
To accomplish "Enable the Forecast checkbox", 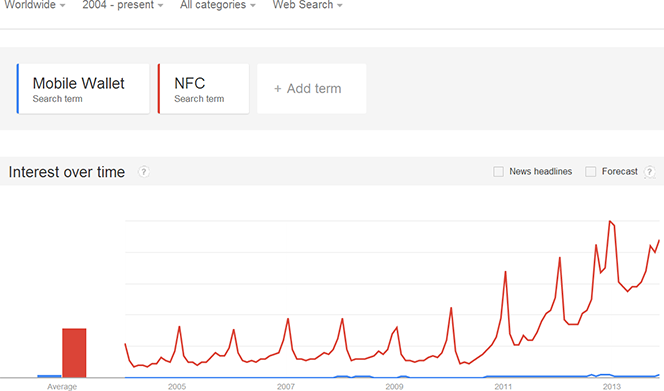I will pos(590,172).
